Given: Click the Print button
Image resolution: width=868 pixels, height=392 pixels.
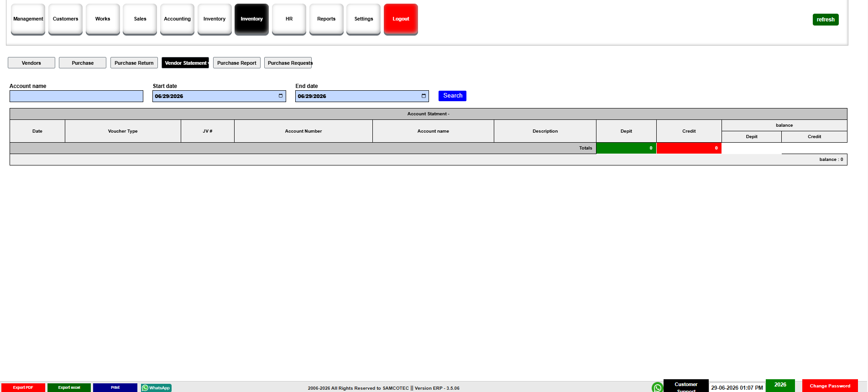Looking at the screenshot, I should 115,387.
